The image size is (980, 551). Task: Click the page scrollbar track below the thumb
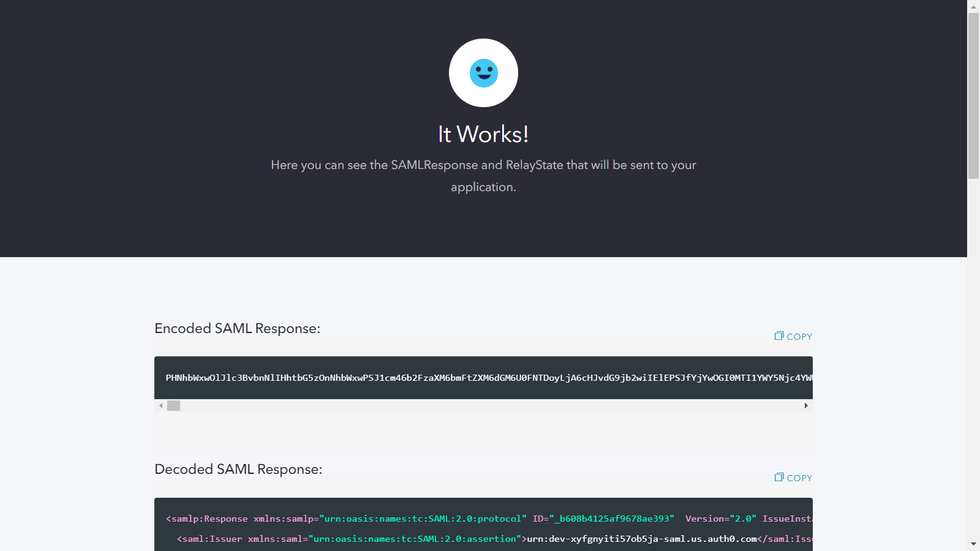tap(973, 367)
